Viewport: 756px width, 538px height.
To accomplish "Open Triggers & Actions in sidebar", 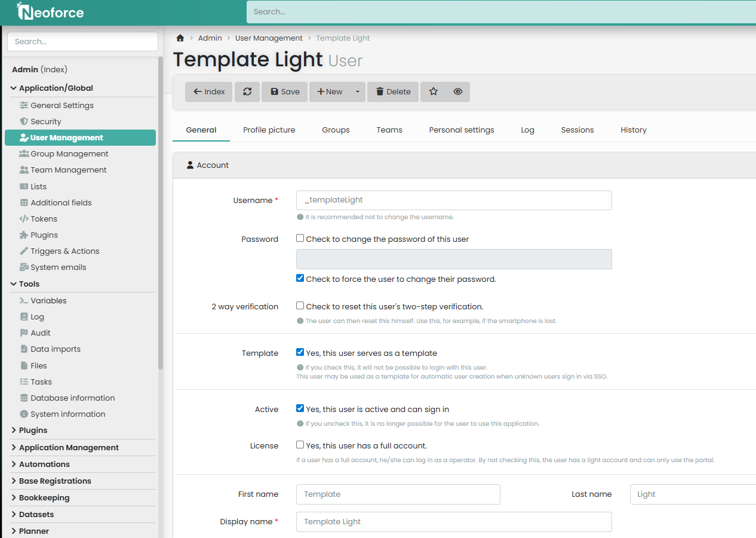I will [x=64, y=251].
